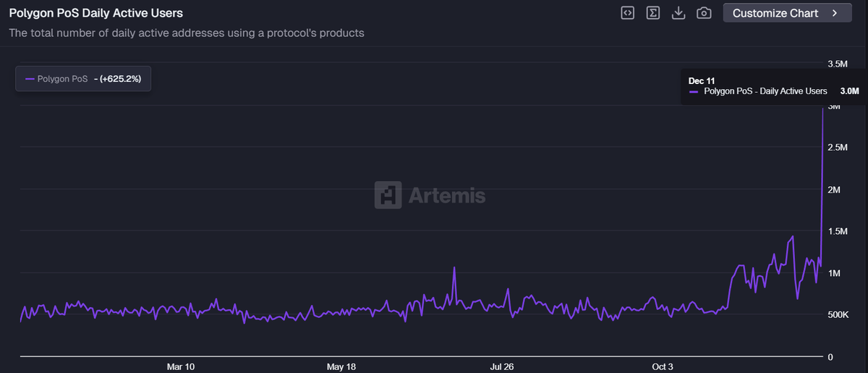The image size is (868, 373).
Task: Select the purple Polygon PoS legend line
Action: click(30, 78)
